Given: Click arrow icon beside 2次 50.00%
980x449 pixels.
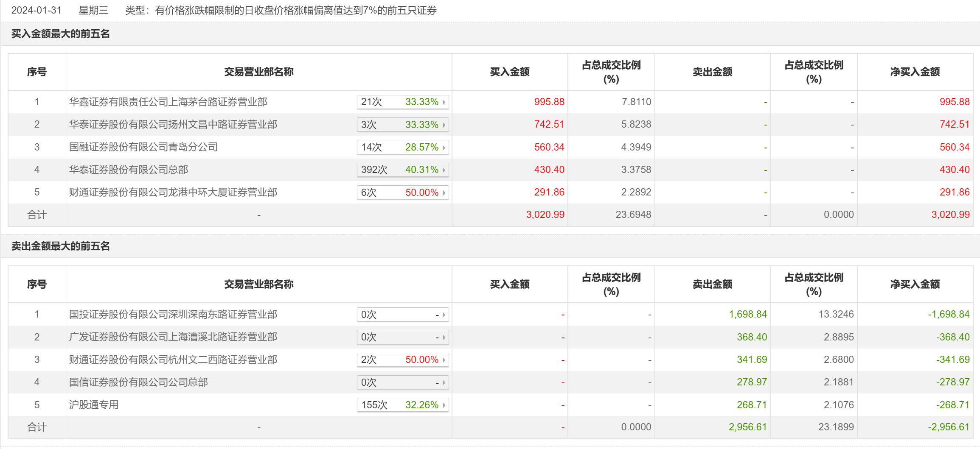Looking at the screenshot, I should pyautogui.click(x=444, y=360).
